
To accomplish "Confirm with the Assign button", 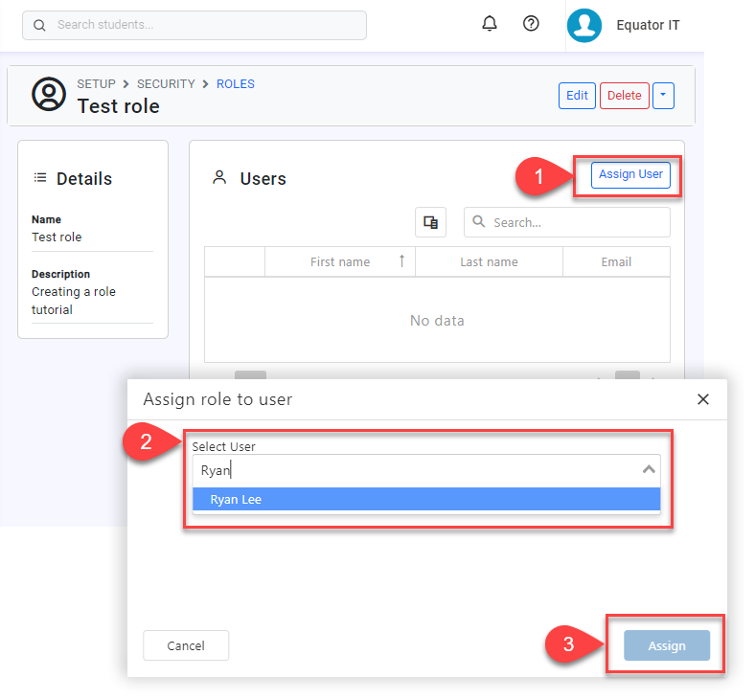I will tap(666, 645).
